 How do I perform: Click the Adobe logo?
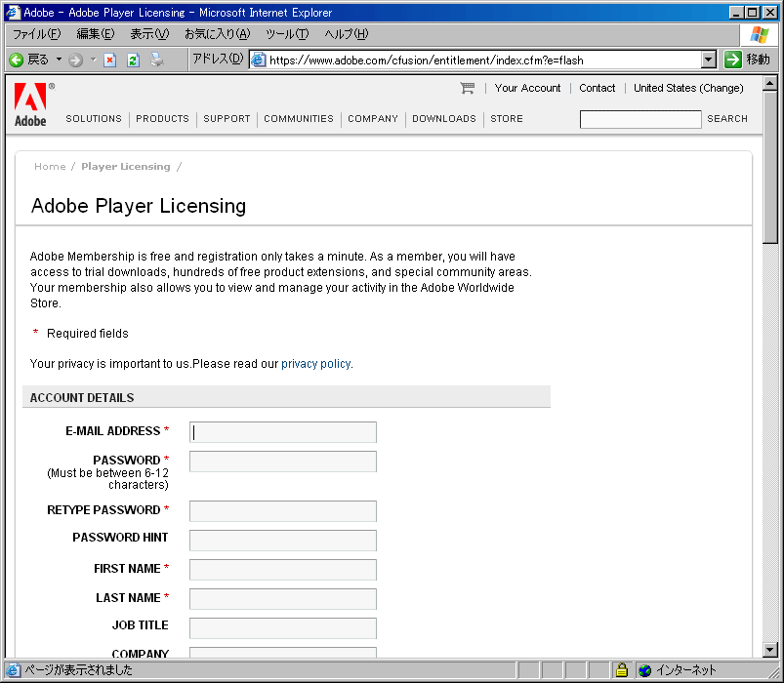[30, 104]
